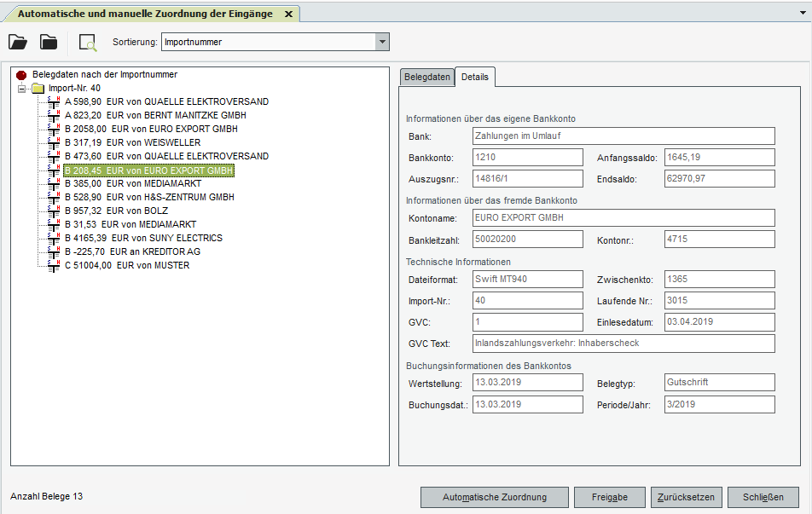This screenshot has height=514, width=812.
Task: Click the entry icon beside B 208,45 EURO EXPORT
Action: point(54,170)
